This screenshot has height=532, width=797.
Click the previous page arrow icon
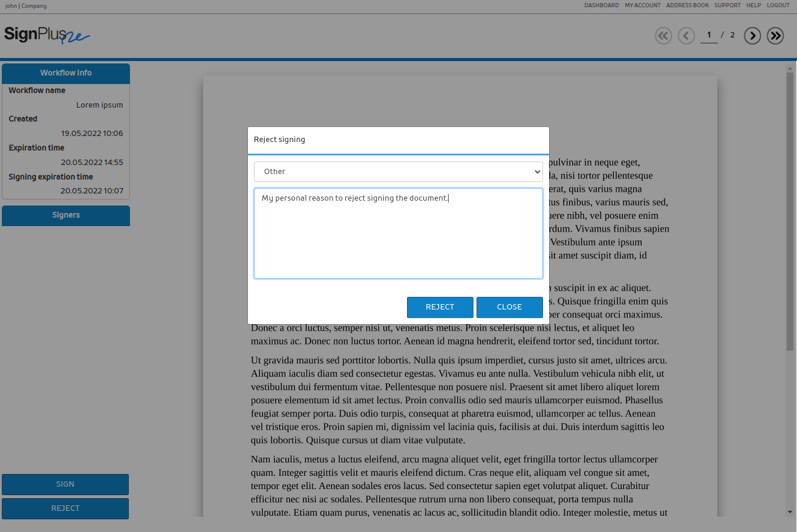686,36
